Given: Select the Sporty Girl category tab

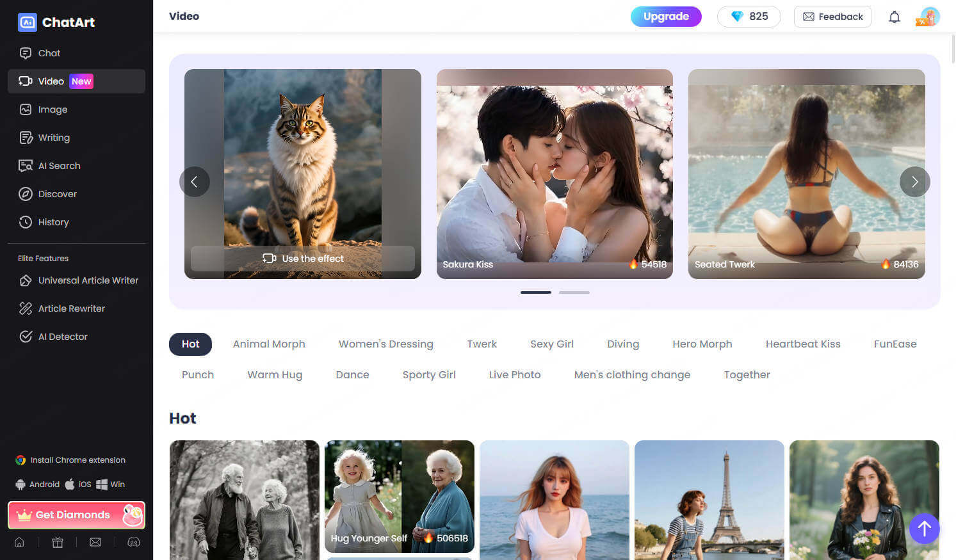Looking at the screenshot, I should point(429,375).
